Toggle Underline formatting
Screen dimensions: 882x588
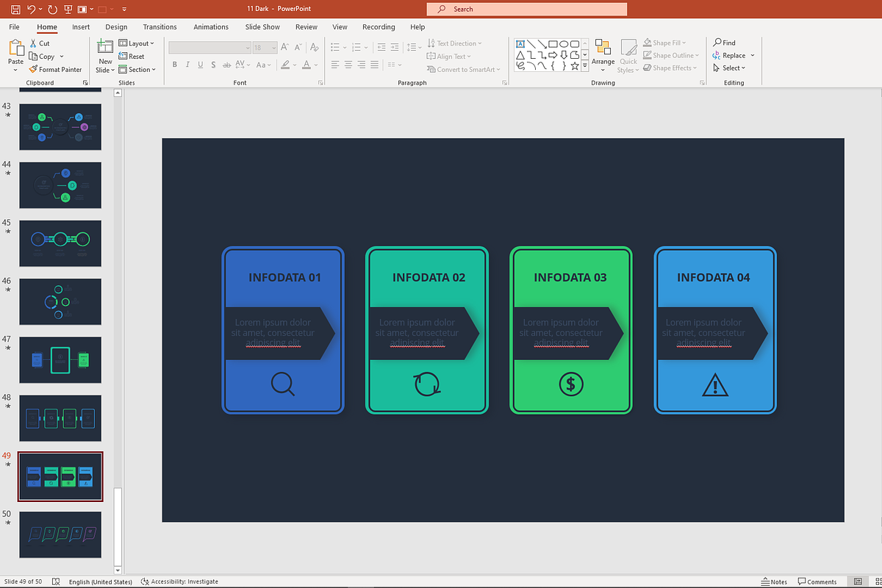(x=200, y=65)
